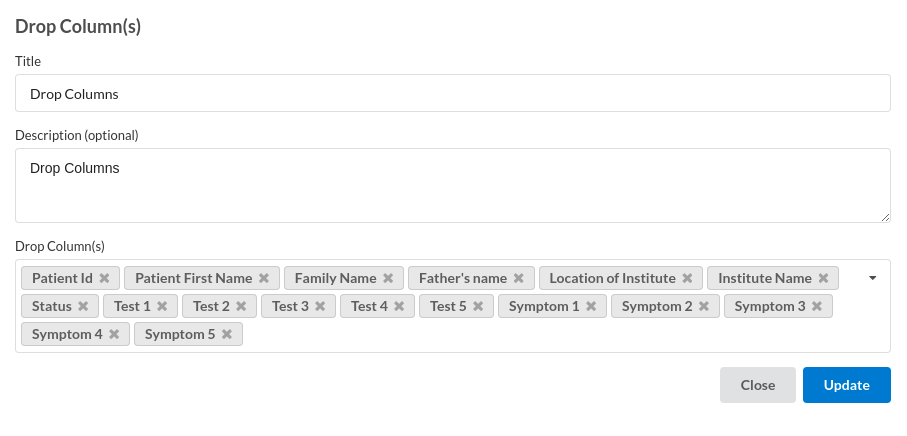Delete the Institute Name tag
907x436 pixels.
click(x=823, y=278)
